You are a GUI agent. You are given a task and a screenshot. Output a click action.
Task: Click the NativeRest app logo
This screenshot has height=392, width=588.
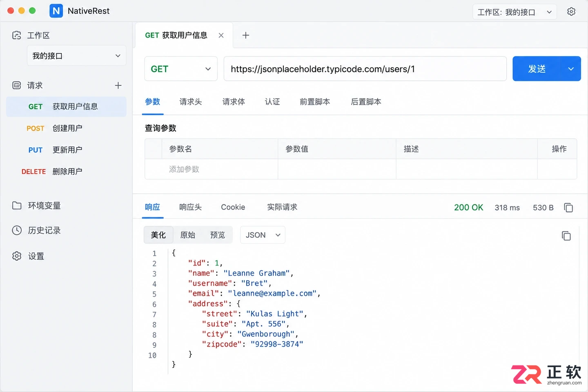point(56,11)
